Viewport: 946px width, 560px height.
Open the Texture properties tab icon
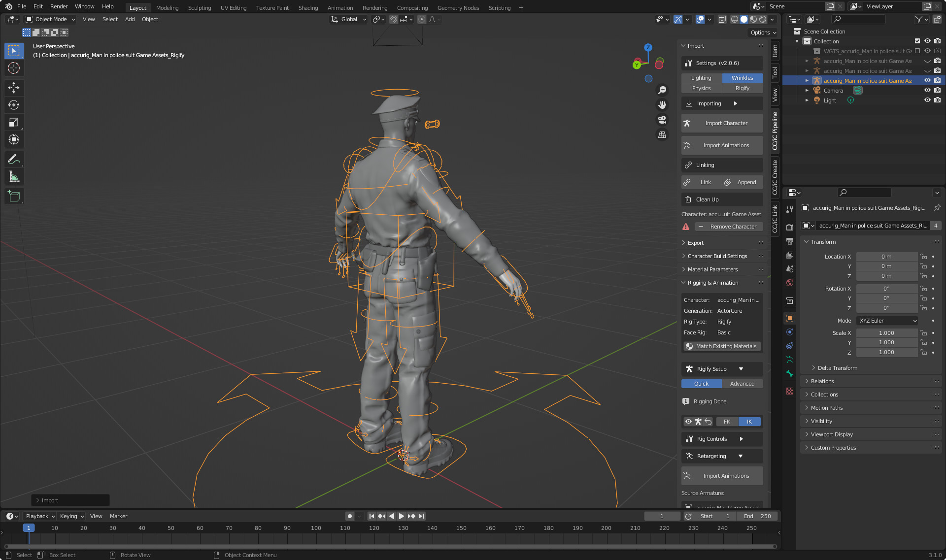click(790, 391)
